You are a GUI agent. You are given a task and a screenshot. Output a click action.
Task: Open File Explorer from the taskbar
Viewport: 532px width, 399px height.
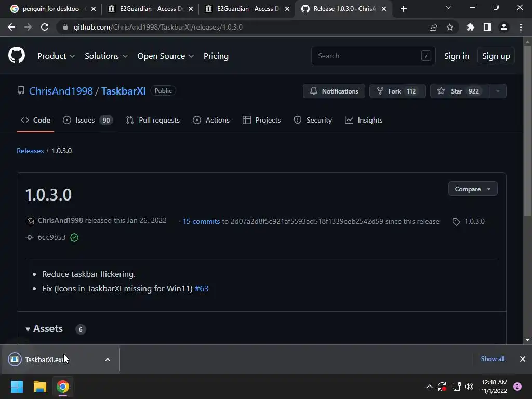pos(39,387)
